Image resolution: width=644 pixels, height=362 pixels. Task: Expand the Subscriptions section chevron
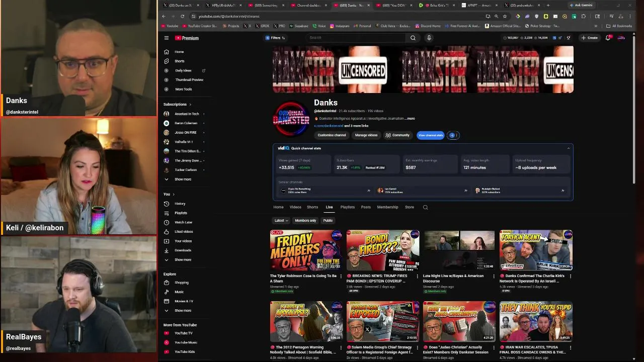(x=190, y=105)
